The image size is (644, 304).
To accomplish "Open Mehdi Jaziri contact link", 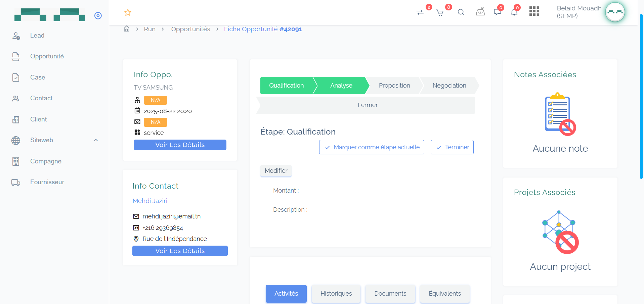I will [150, 201].
